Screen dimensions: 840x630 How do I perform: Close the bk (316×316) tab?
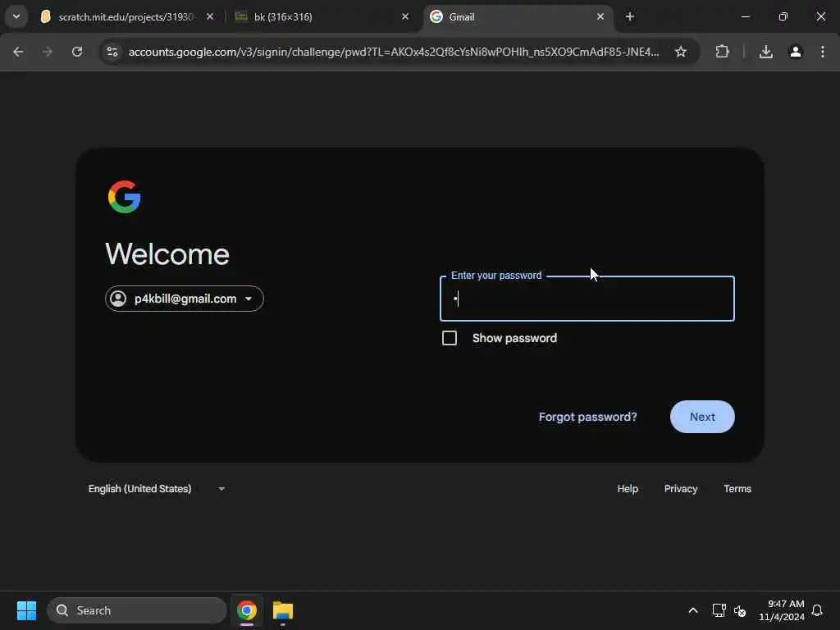pyautogui.click(x=405, y=16)
